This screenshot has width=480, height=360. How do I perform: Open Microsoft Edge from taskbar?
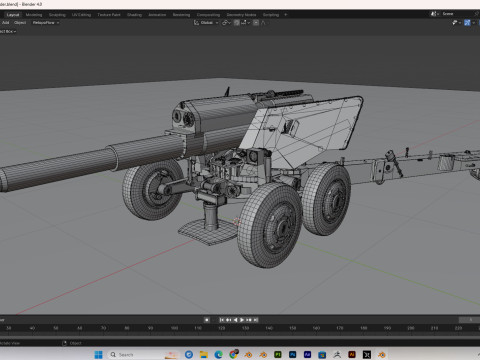click(x=218, y=355)
